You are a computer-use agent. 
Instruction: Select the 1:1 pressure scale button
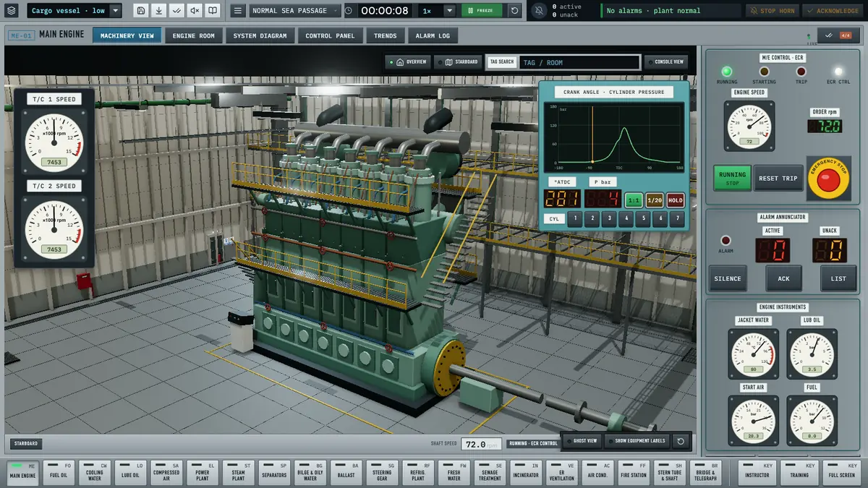pos(634,200)
